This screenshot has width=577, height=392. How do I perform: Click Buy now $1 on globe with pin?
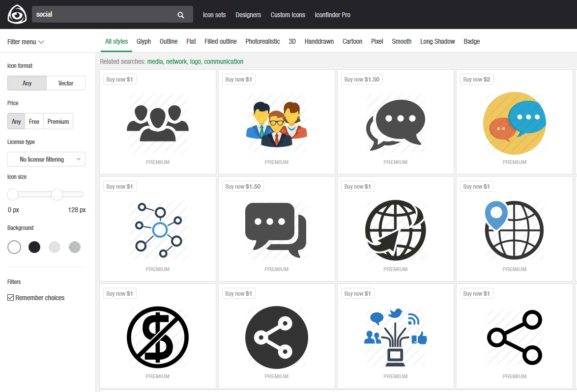[x=477, y=187]
